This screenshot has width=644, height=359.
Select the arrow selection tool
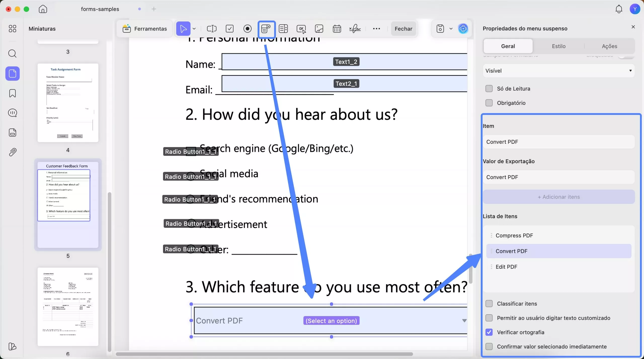pyautogui.click(x=183, y=29)
